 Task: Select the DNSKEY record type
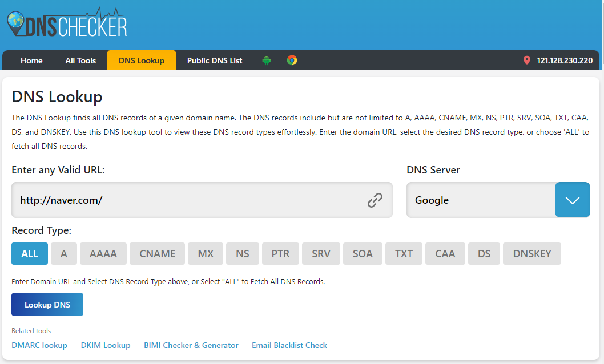click(x=531, y=253)
